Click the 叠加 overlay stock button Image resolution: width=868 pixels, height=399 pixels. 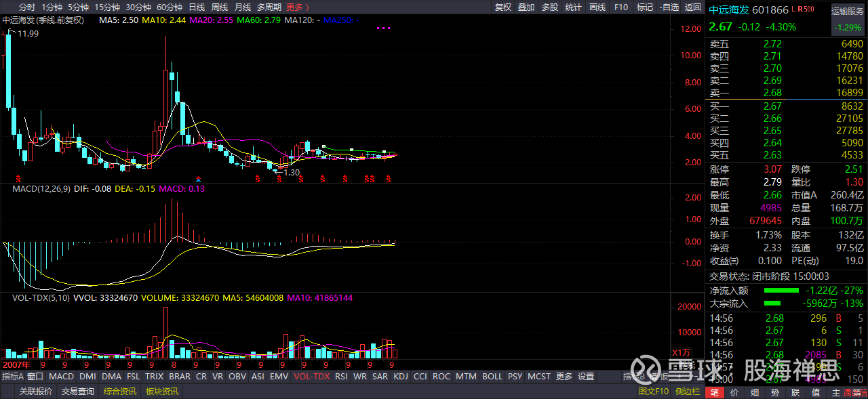pyautogui.click(x=526, y=7)
